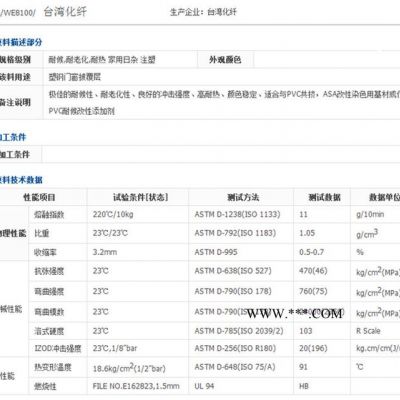Click the 燃烧性 UL 94 cell
This screenshot has height=400, width=400.
[x=204, y=386]
